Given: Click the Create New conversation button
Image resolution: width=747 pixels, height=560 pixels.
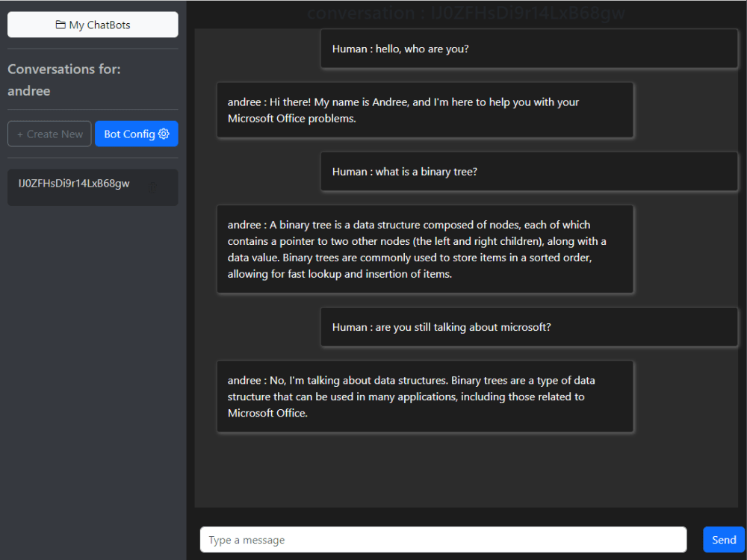Looking at the screenshot, I should 49,134.
